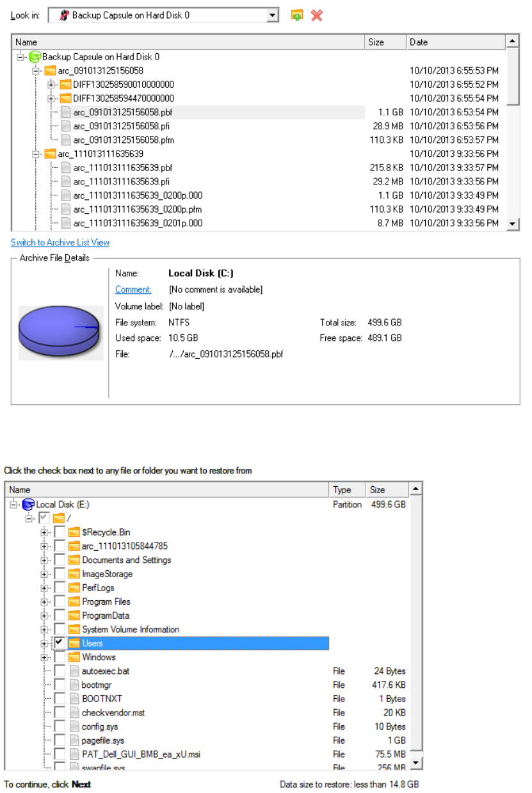Expand the DIFF130258594470000000 node
This screenshot has width=532, height=793.
(52, 99)
